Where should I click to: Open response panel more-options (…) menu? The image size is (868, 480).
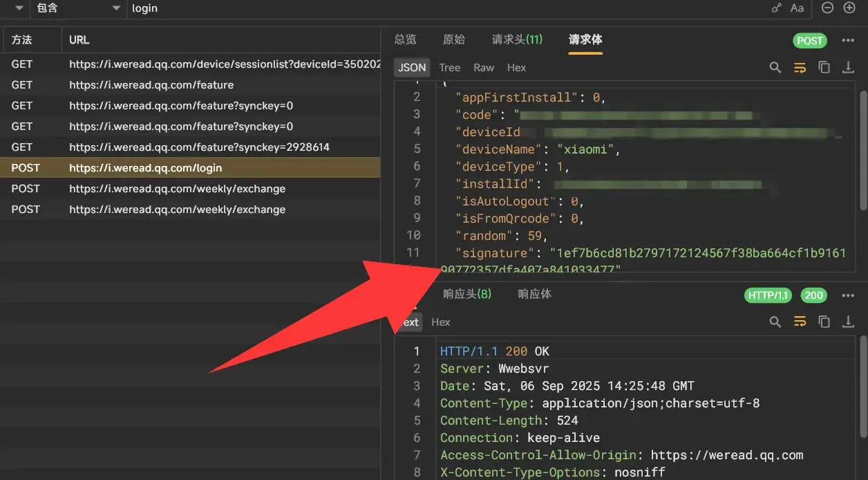click(848, 295)
